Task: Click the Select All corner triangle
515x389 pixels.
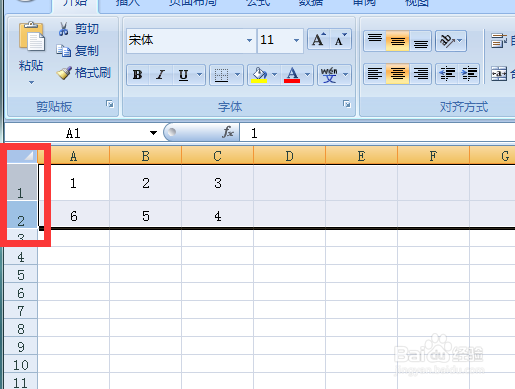Action: (22, 155)
